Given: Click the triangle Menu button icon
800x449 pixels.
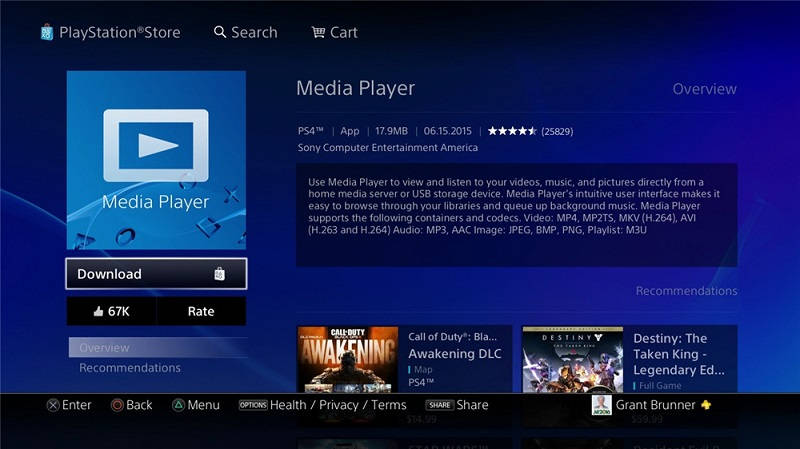Looking at the screenshot, I should 178,405.
